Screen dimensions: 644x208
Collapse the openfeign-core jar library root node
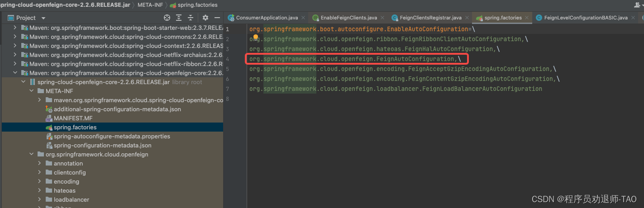(23, 82)
